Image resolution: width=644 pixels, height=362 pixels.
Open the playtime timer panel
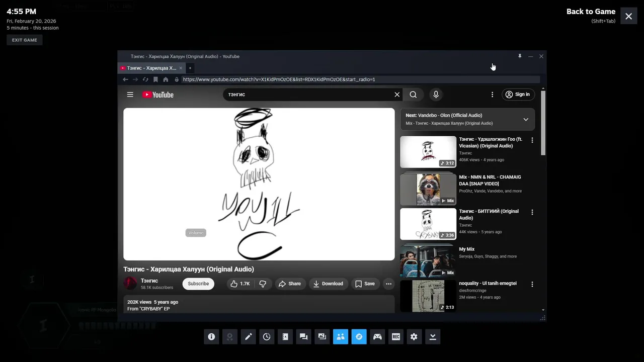point(267,337)
